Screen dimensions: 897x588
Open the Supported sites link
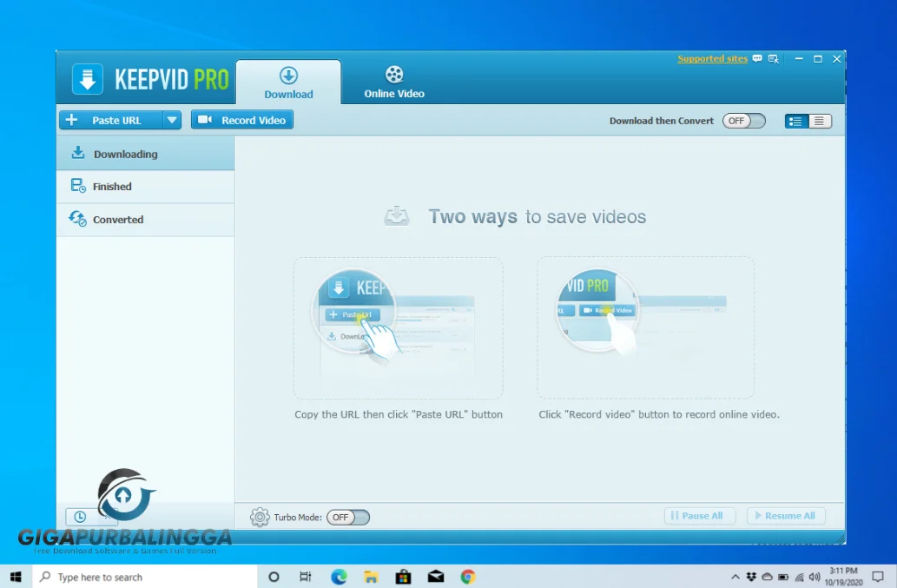[712, 58]
